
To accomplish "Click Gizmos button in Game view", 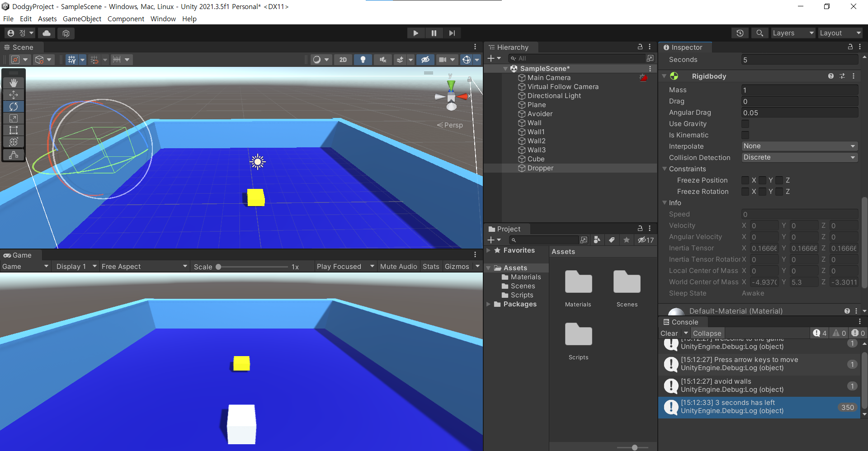I will 457,267.
